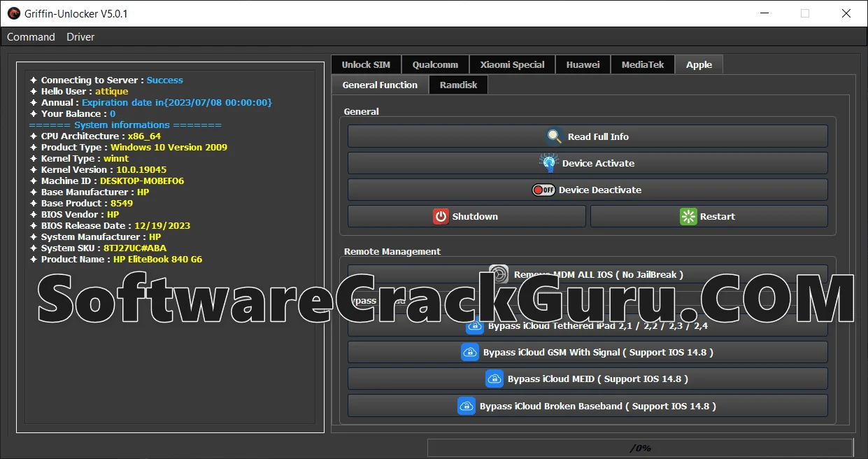The image size is (868, 459).
Task: Click the 'CPU Architecture : x86_64' line
Action: 95,136
